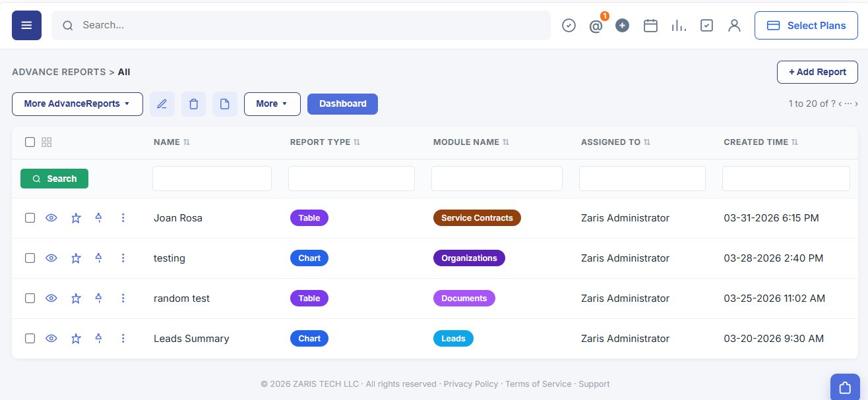Click the quick create plus icon
The height and width of the screenshot is (400, 868).
pyautogui.click(x=622, y=25)
